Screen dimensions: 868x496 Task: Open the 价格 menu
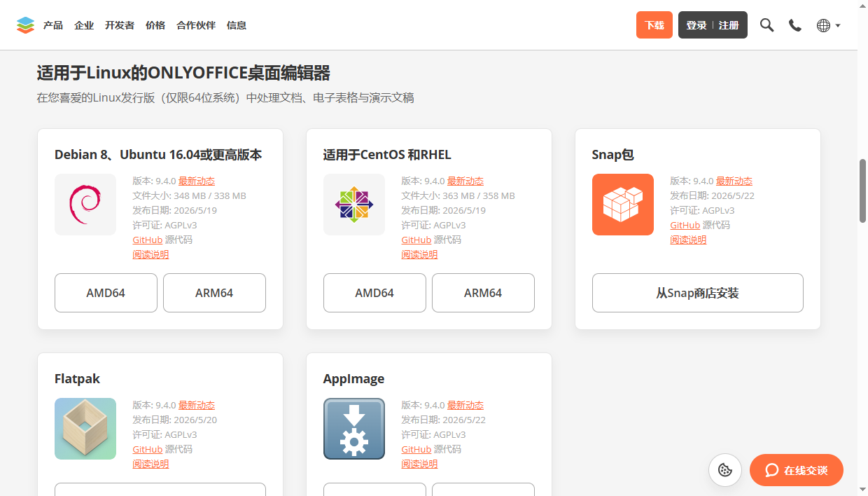(155, 25)
